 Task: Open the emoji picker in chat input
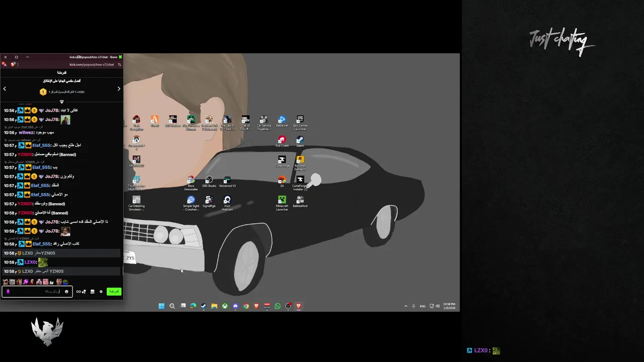[66, 292]
